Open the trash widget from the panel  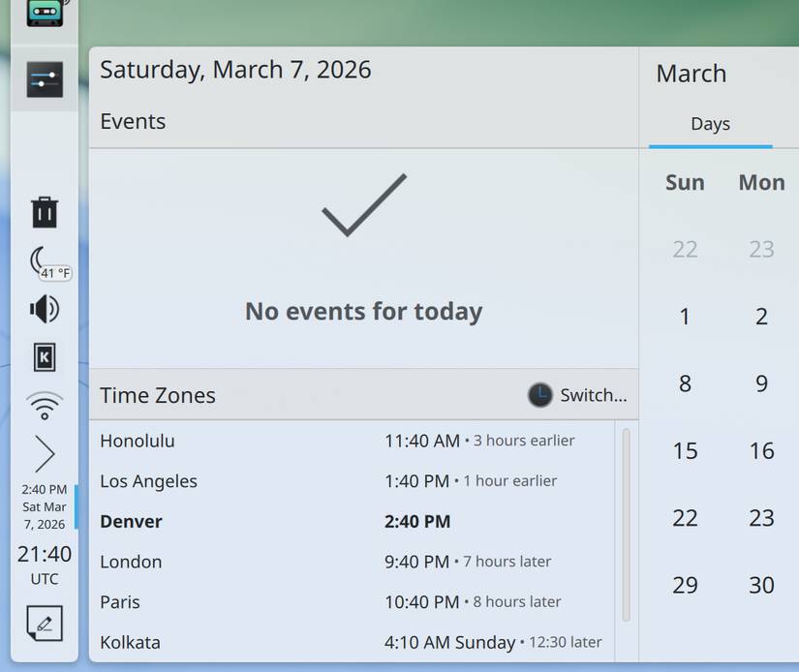point(45,211)
